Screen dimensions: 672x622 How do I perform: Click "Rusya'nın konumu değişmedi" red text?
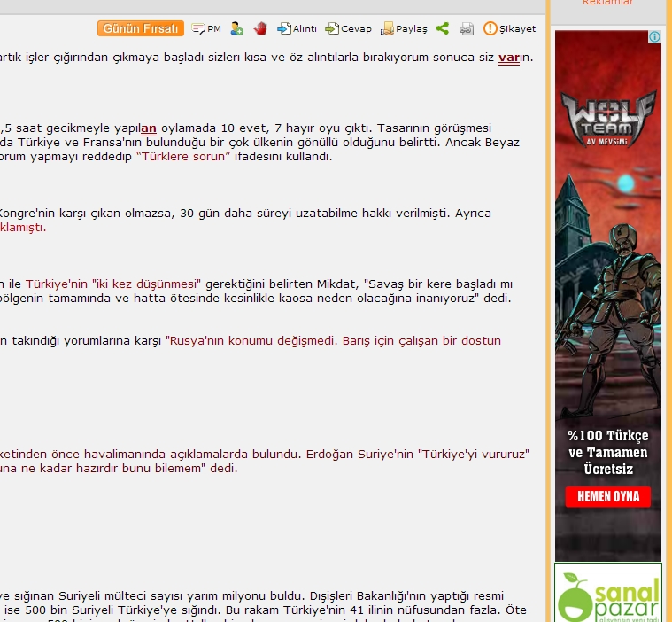251,340
